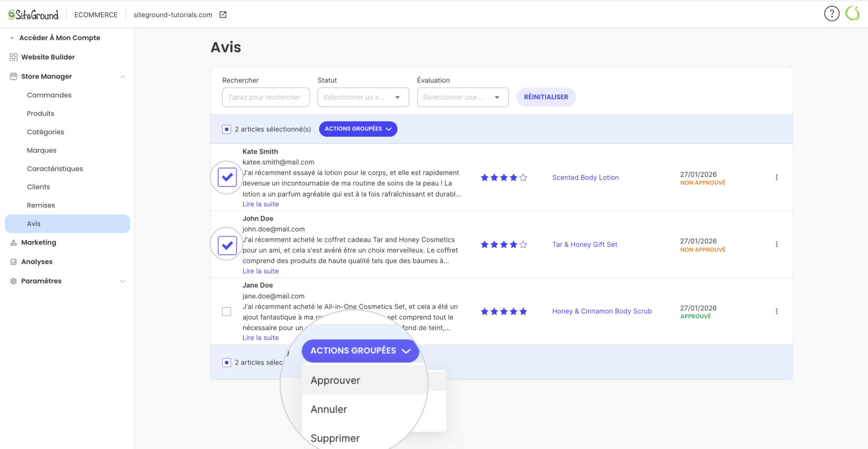
Task: Click Accéder À Mon Compte link
Action: 60,38
